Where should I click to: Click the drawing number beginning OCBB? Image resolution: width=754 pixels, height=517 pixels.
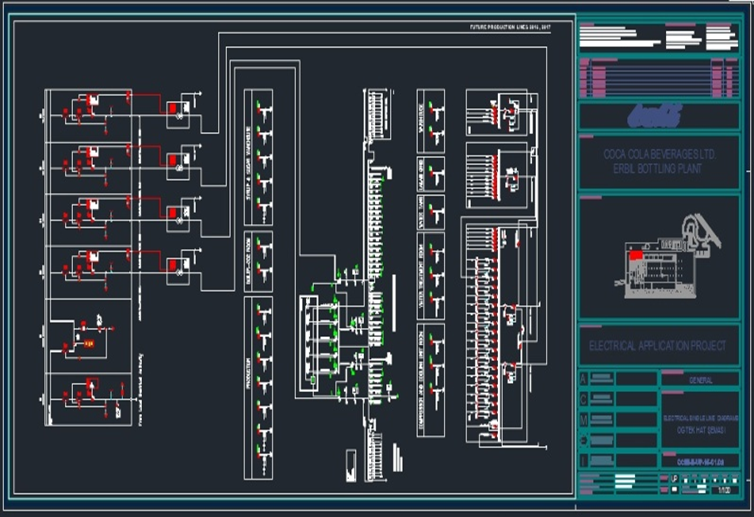[x=700, y=461]
